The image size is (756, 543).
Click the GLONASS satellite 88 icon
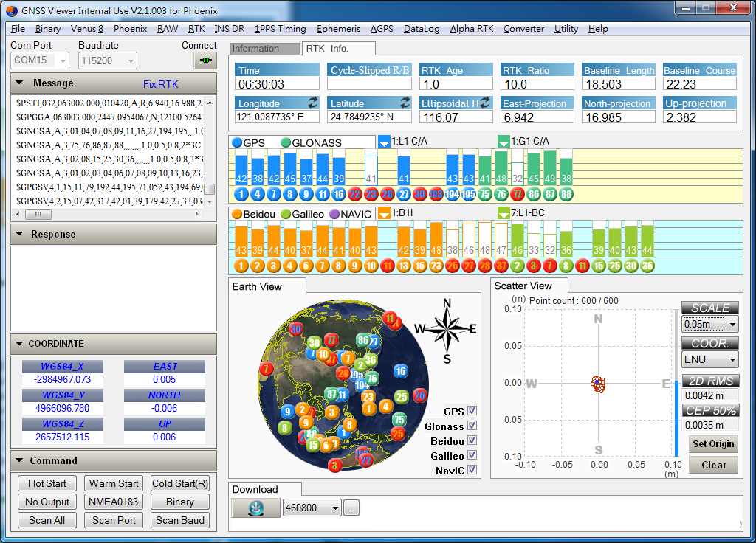coord(566,194)
